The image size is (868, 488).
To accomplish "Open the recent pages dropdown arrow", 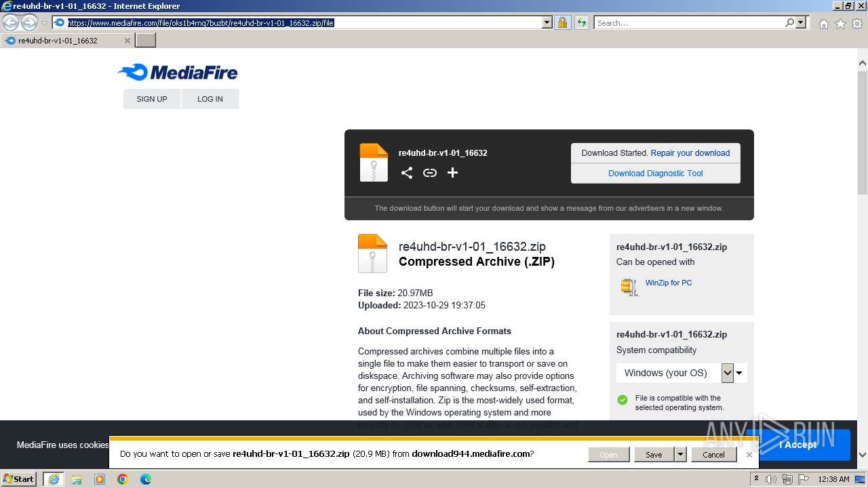I will (x=44, y=22).
